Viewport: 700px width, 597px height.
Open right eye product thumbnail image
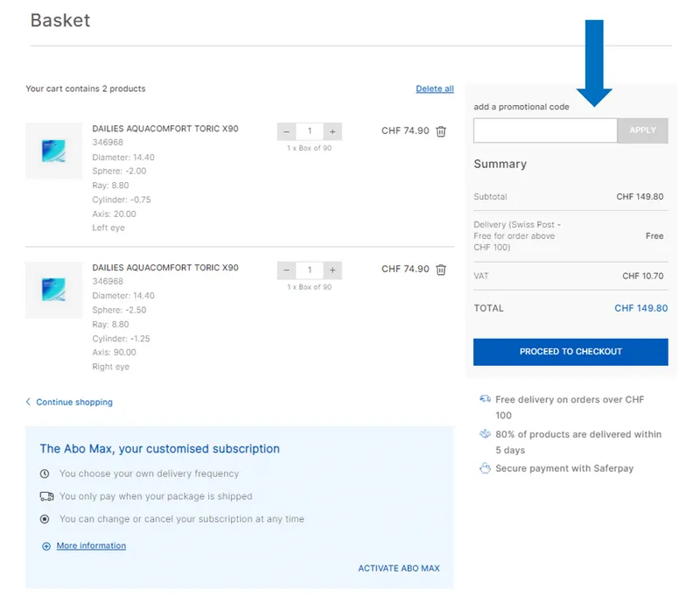click(53, 290)
